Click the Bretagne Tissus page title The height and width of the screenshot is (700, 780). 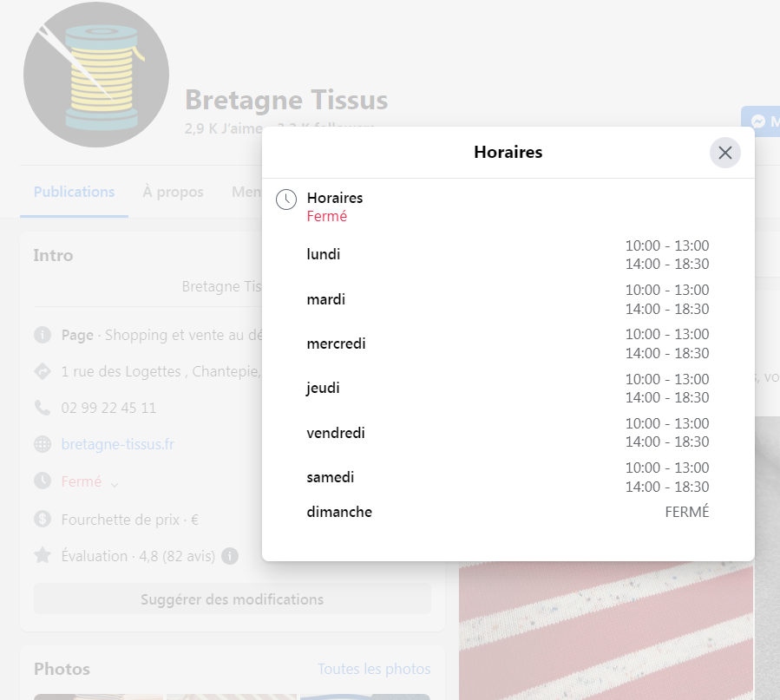pyautogui.click(x=286, y=100)
